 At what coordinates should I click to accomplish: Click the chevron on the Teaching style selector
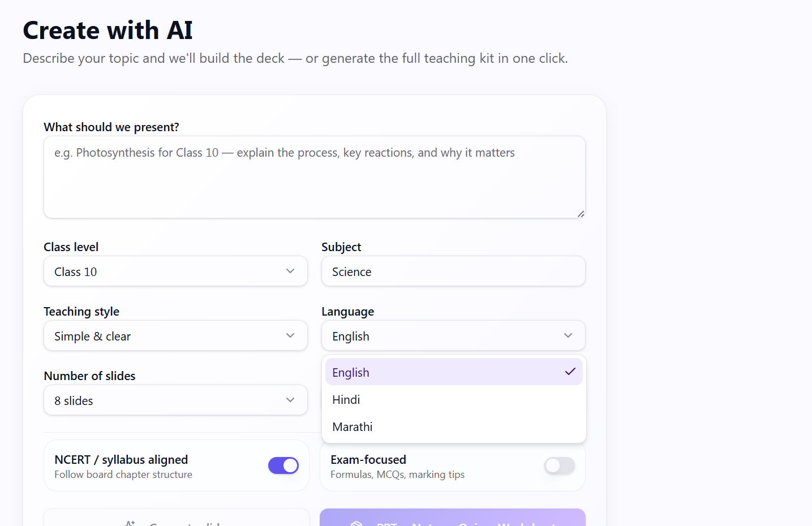[x=290, y=335]
